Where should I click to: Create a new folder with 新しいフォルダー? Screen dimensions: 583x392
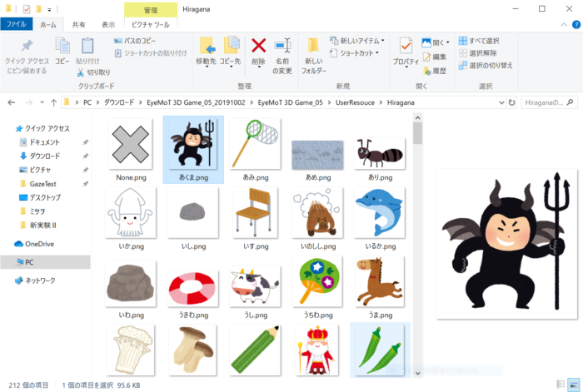pyautogui.click(x=313, y=55)
